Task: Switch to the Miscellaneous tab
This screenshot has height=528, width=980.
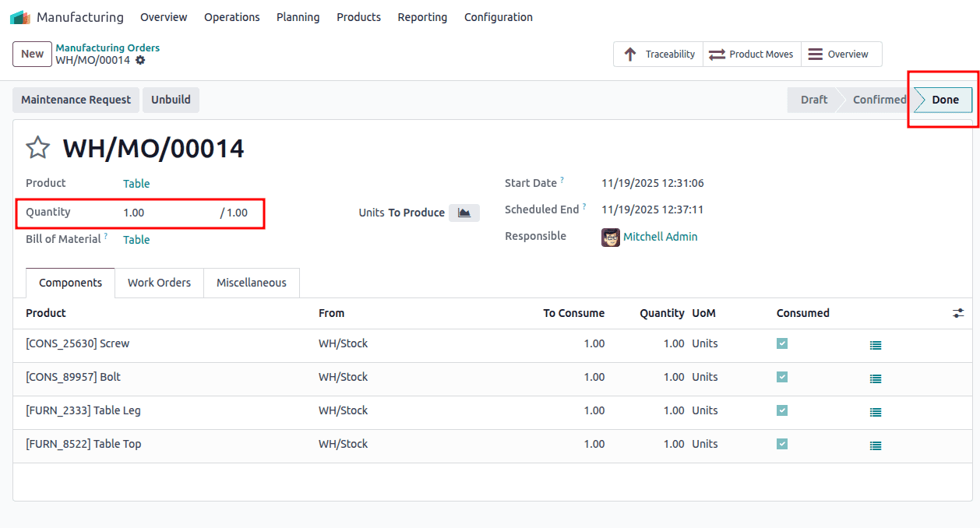Action: click(251, 283)
